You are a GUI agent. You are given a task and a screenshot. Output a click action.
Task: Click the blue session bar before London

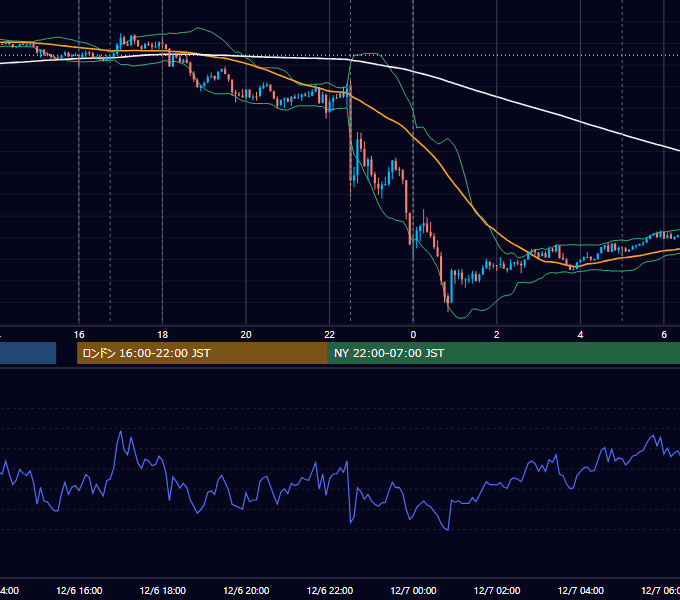28,353
